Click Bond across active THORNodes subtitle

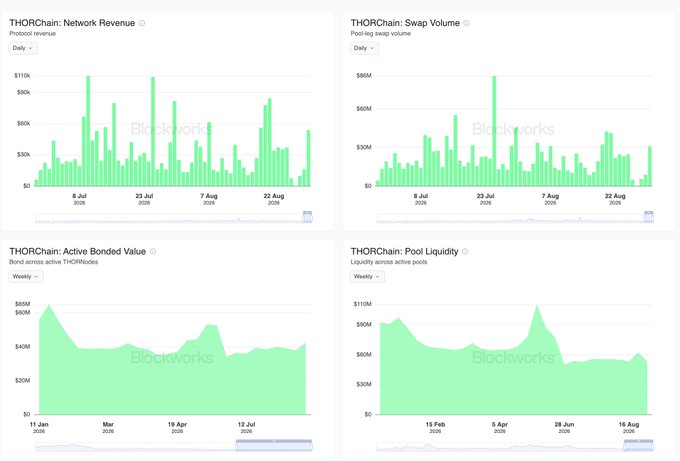[x=53, y=262]
